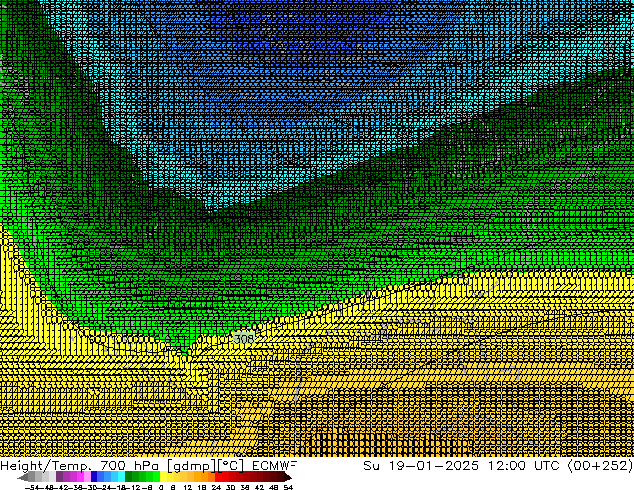
Task: Click the right arrow tip of the color bar
Action: pos(288,477)
